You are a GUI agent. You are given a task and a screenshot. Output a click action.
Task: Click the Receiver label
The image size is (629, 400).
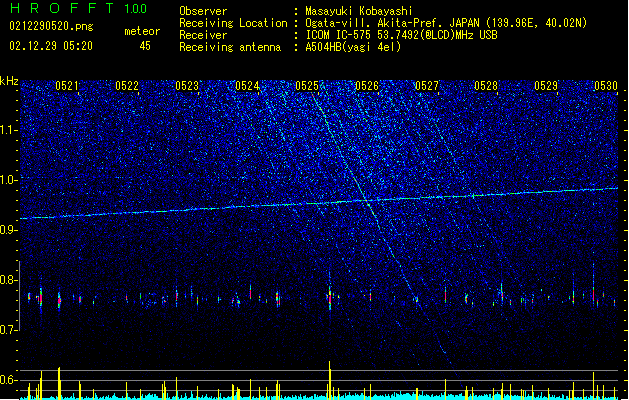coord(203,35)
